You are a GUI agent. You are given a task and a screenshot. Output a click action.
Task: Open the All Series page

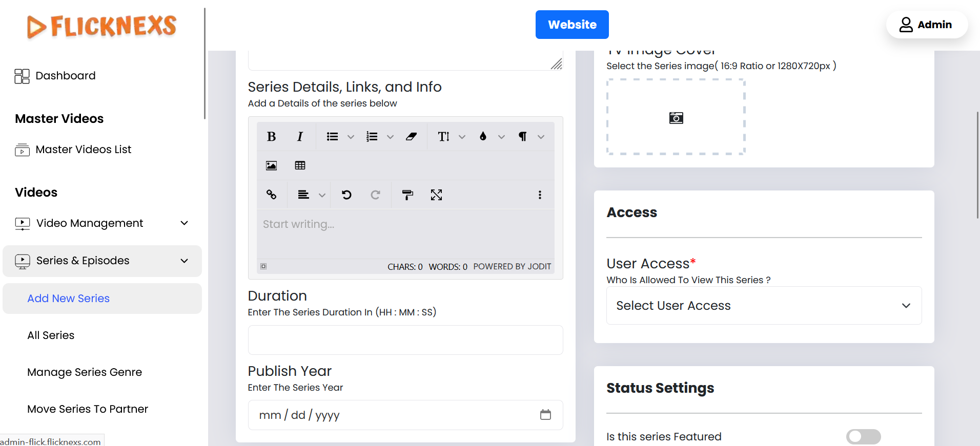(x=51, y=335)
